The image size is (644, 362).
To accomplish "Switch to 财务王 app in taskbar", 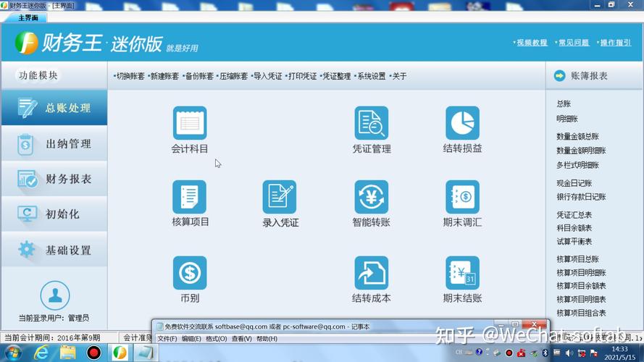I will click(120, 353).
